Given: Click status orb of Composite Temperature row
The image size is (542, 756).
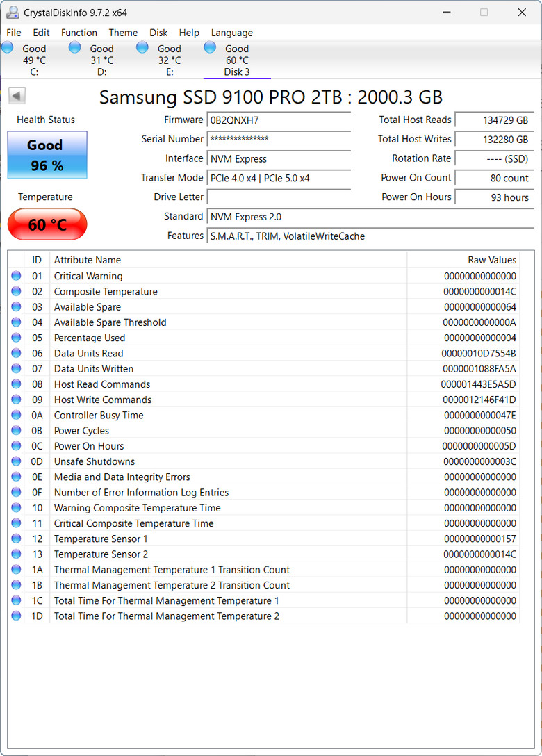Looking at the screenshot, I should point(17,291).
